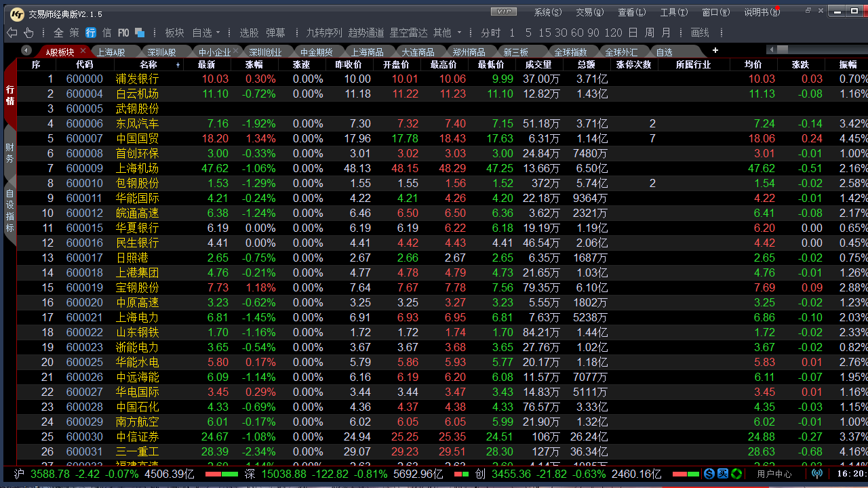868x488 pixels.
Task: Click the blue 买 buy status icon
Action: pyautogui.click(x=723, y=474)
